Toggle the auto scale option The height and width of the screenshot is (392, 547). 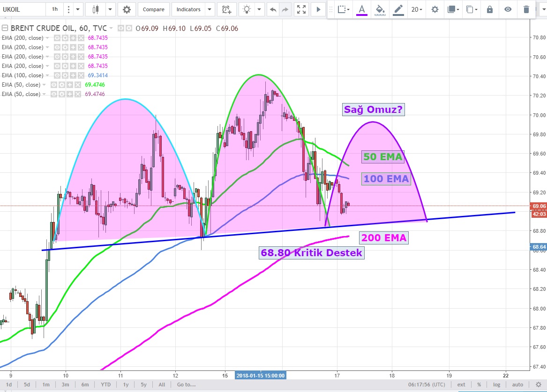tap(517, 385)
